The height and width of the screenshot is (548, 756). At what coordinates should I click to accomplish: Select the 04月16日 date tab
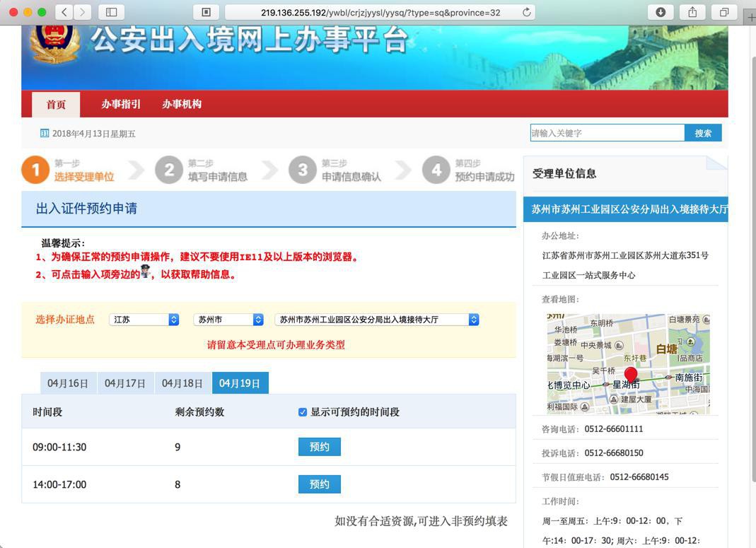(68, 383)
